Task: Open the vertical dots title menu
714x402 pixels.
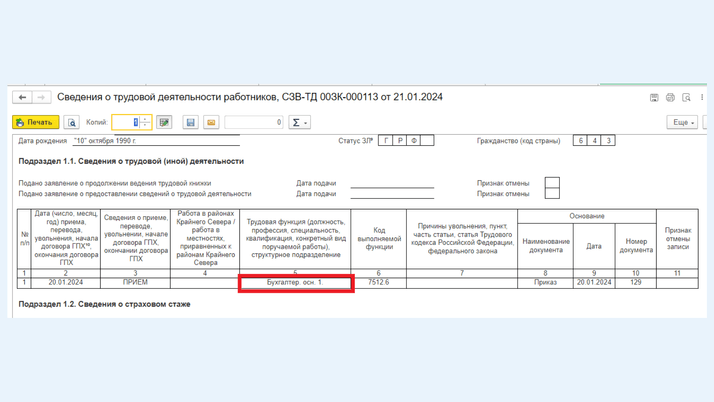Action: tap(702, 97)
